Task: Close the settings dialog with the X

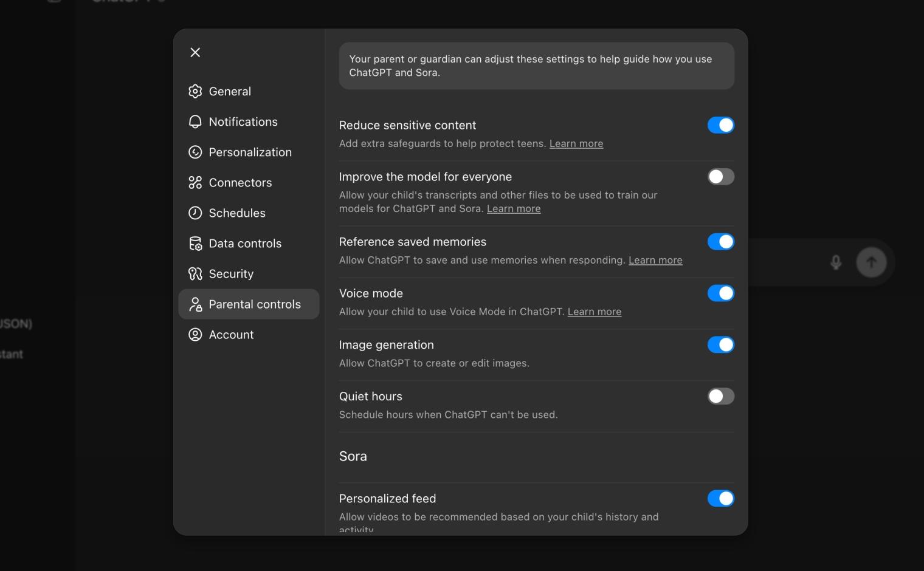Action: point(195,52)
